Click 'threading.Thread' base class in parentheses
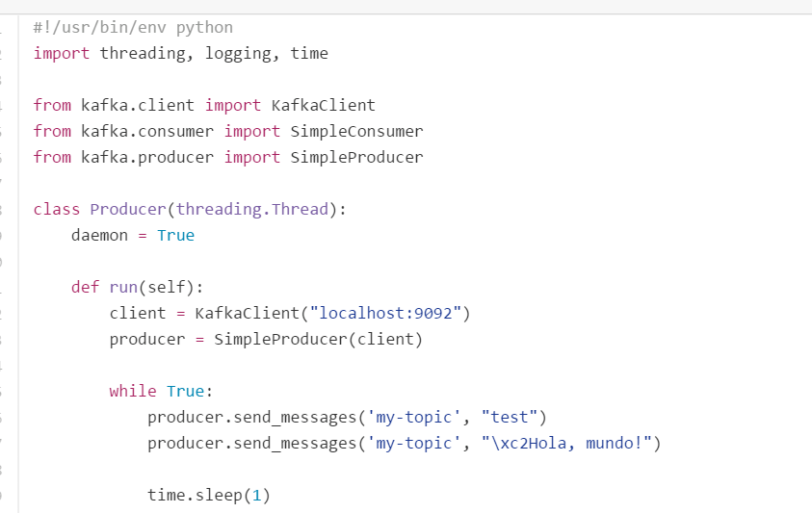812x513 pixels. point(252,209)
